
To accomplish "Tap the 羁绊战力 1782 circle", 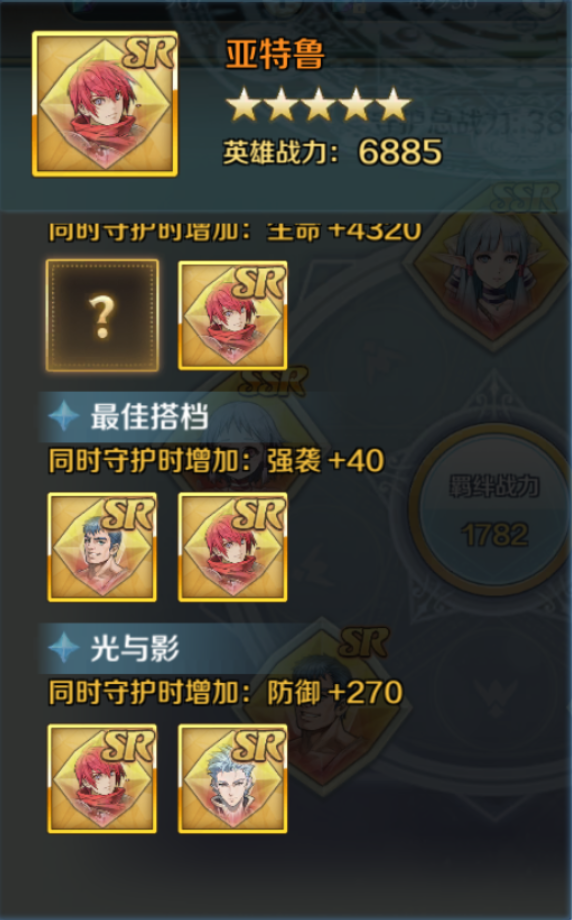I will 494,510.
